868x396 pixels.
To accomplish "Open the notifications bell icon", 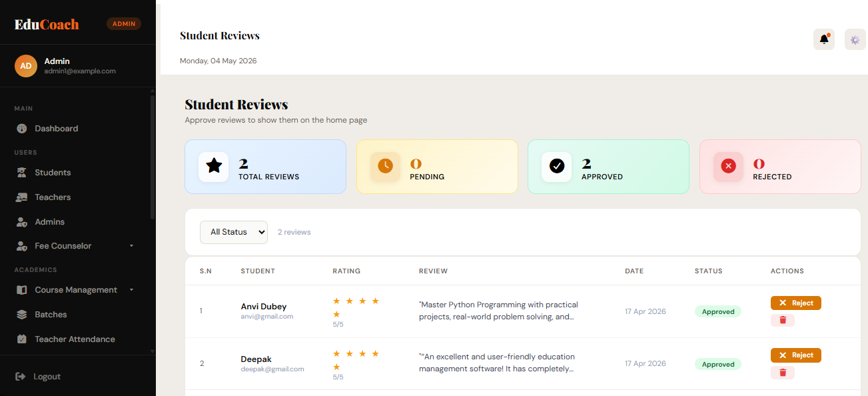I will [824, 39].
